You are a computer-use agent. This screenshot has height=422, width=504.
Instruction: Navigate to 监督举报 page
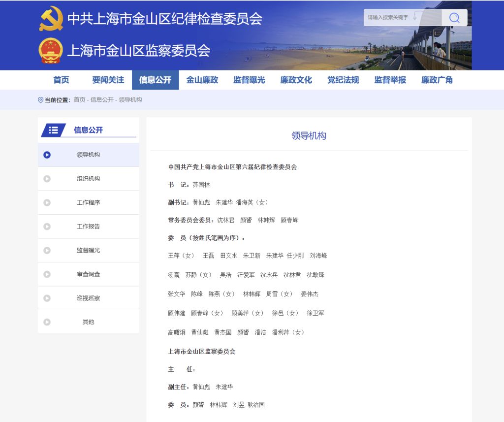click(390, 80)
